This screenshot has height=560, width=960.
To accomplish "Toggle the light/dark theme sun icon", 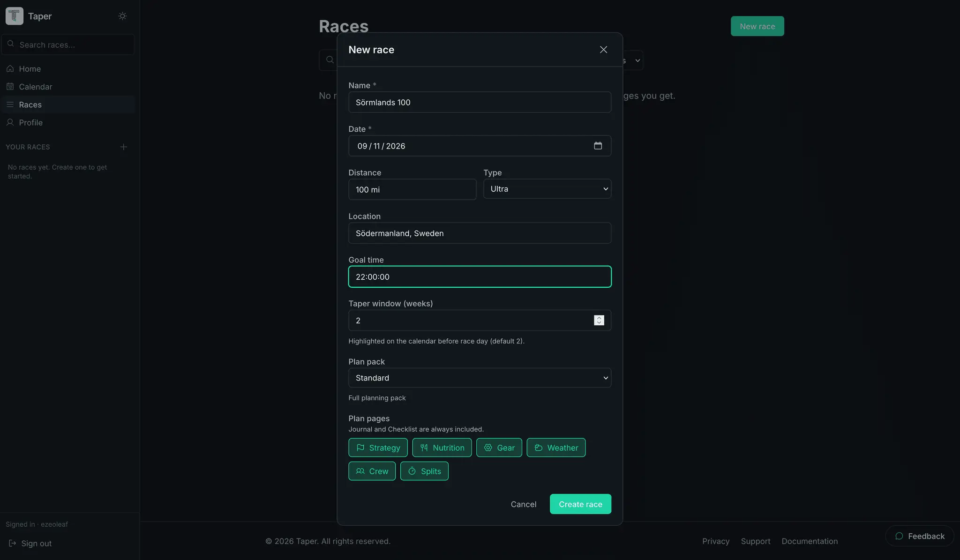I will pos(122,16).
